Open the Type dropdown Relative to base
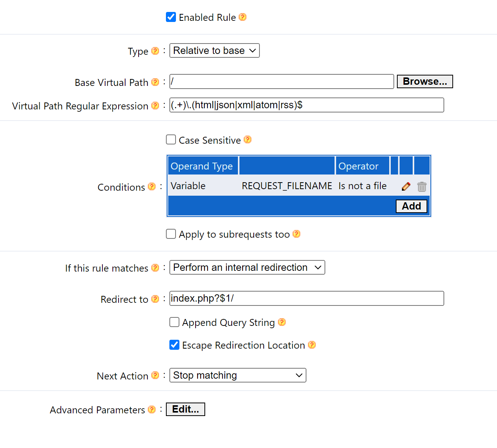Image resolution: width=497 pixels, height=448 pixels. pos(214,50)
